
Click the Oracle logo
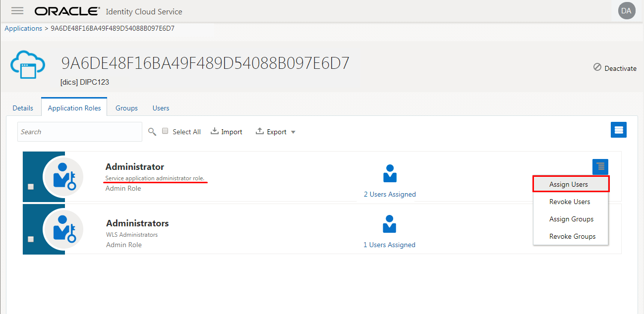tap(67, 11)
